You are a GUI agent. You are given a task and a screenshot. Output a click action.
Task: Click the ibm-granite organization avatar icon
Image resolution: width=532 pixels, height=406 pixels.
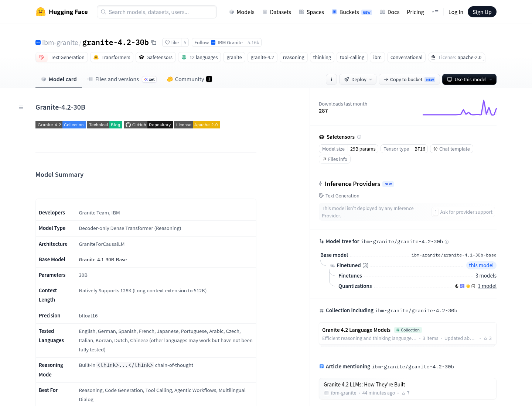tap(38, 42)
